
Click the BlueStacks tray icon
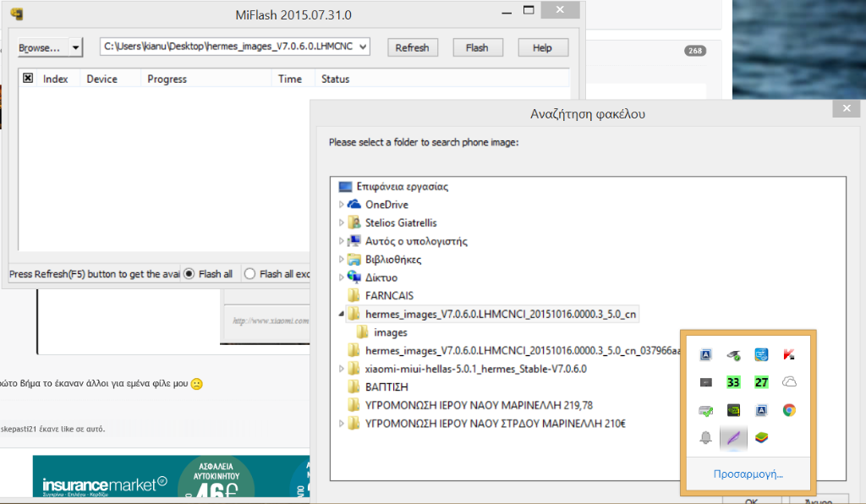click(x=760, y=438)
